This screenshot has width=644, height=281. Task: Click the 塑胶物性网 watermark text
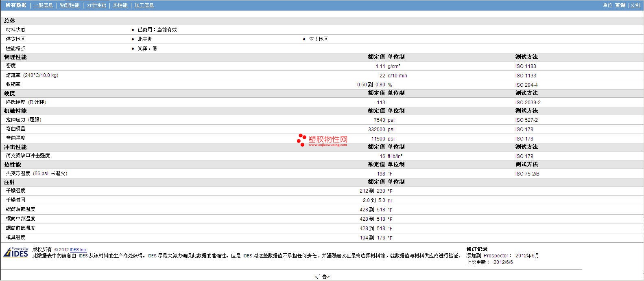pos(328,138)
